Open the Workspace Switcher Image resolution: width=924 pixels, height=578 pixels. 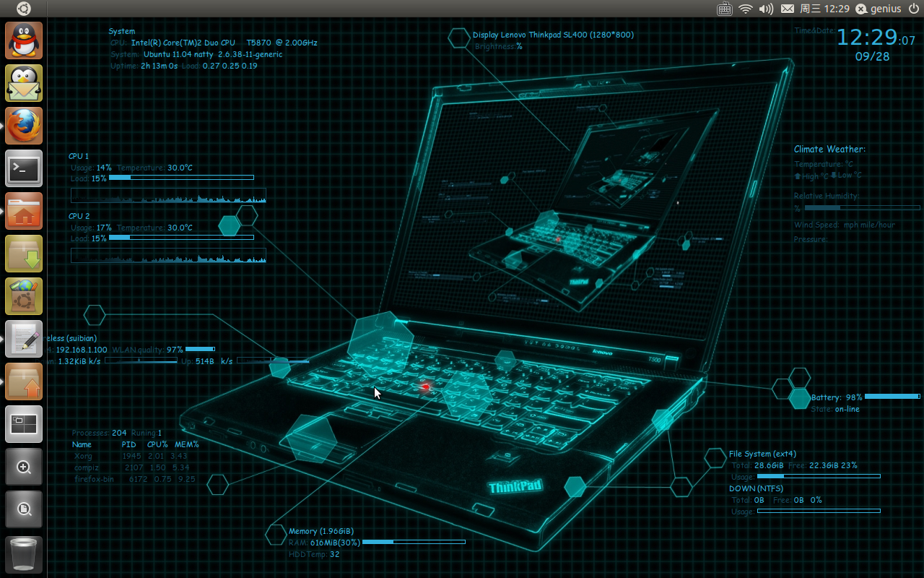point(24,424)
